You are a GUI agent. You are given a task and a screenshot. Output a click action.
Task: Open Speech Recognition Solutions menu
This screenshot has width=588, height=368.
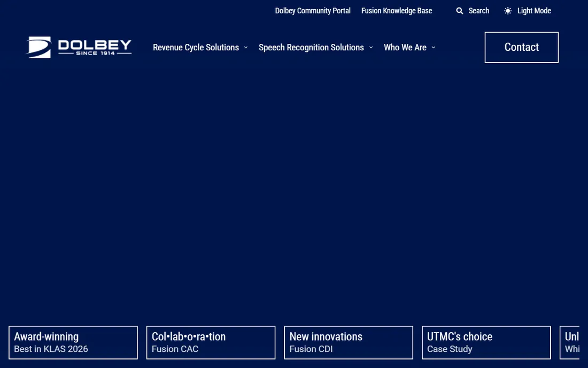(311, 47)
